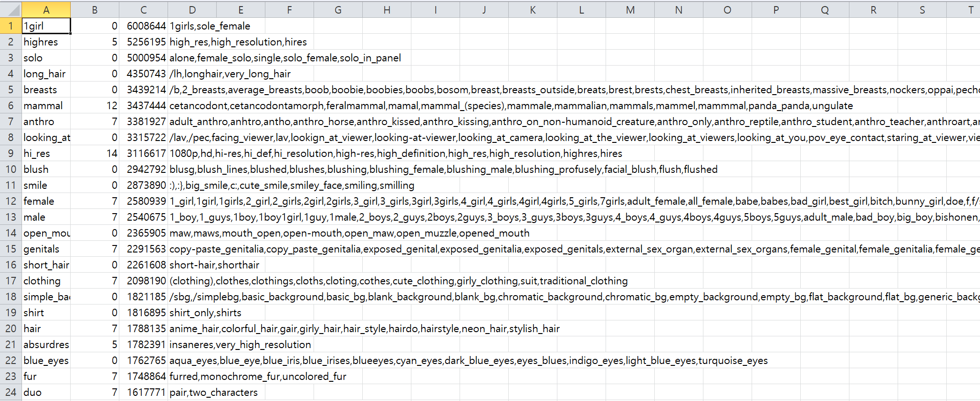
Task: Click cell containing '1girl'
Action: pyautogui.click(x=46, y=26)
